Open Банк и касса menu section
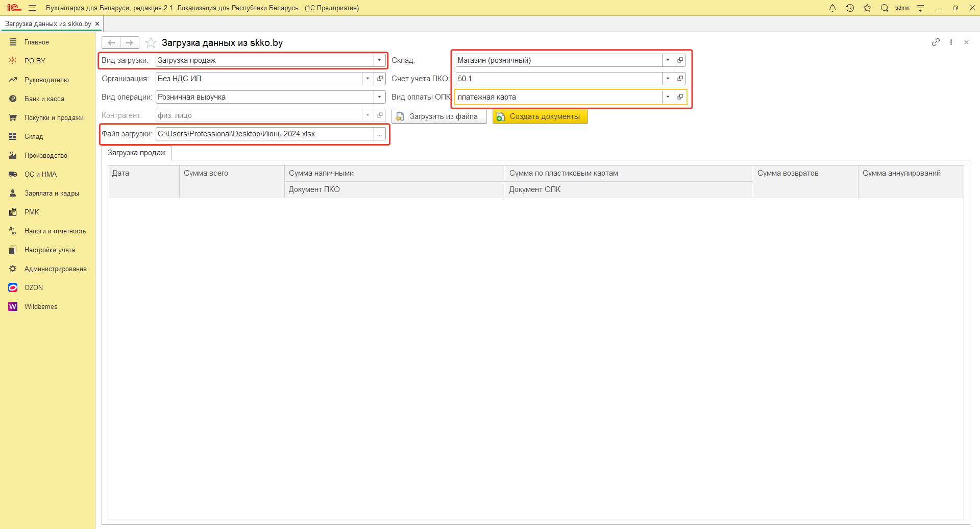980x529 pixels. 44,99
